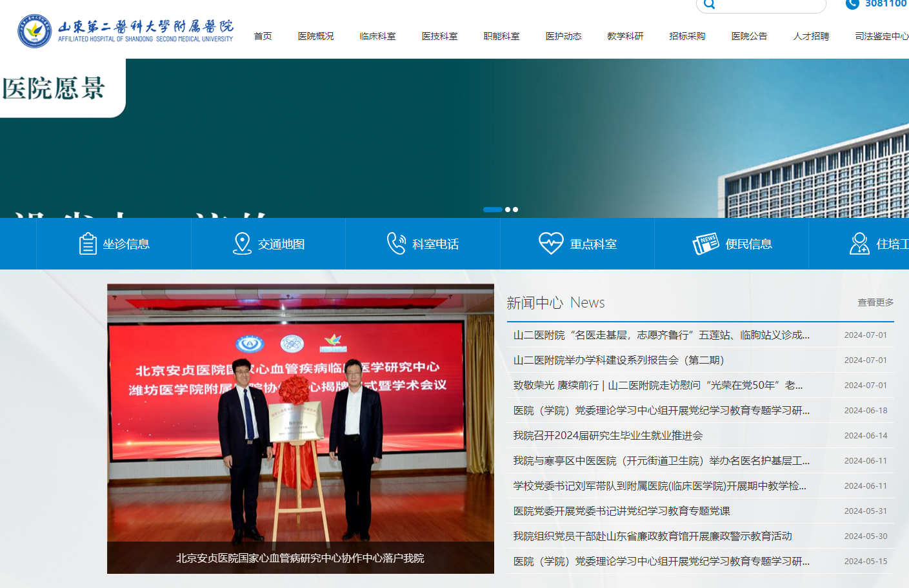Click the 新闻中心 News heading

[x=555, y=302]
